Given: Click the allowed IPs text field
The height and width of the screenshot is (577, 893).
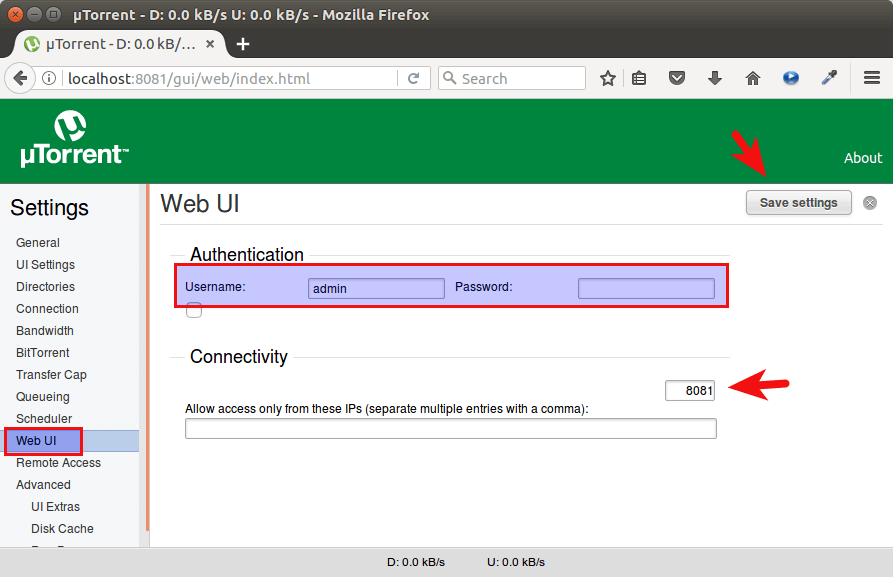Looking at the screenshot, I should [x=450, y=429].
